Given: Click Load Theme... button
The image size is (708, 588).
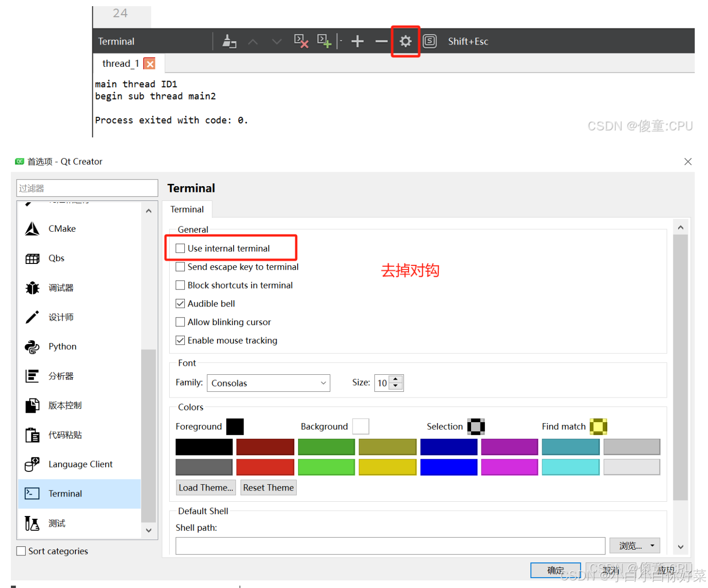Looking at the screenshot, I should [x=206, y=488].
